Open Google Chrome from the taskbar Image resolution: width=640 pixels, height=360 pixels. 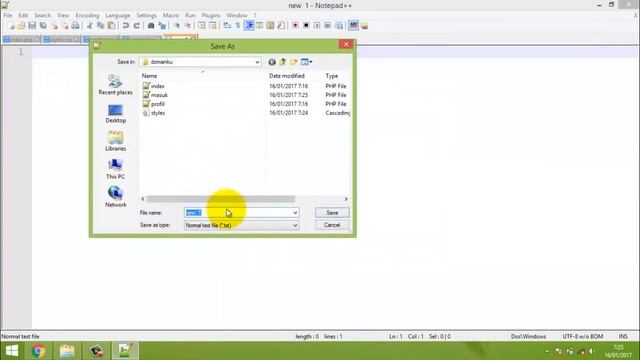tap(38, 351)
